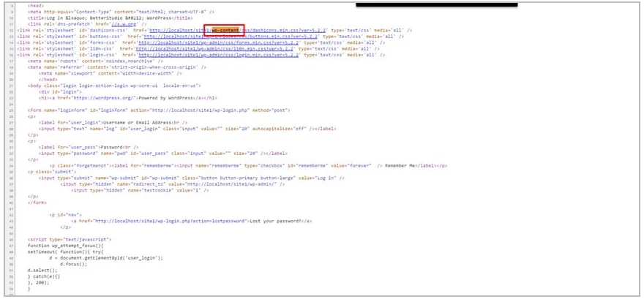Click the p class="submit" line
This screenshot has height=299, width=644.
pyautogui.click(x=53, y=172)
